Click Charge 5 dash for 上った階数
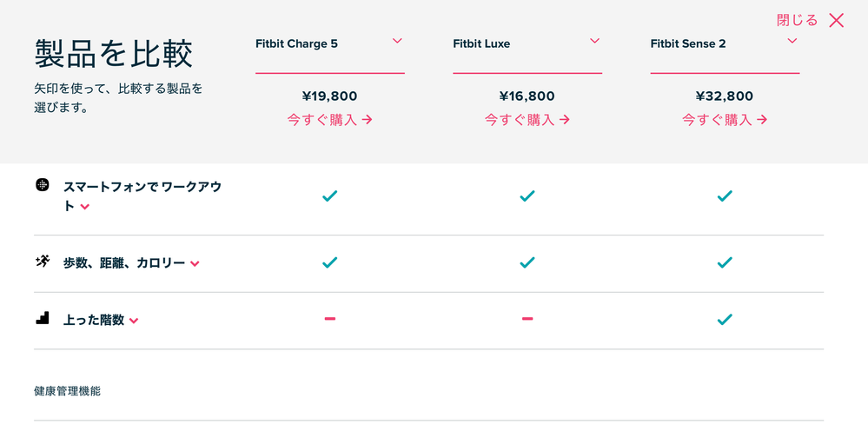 330,319
